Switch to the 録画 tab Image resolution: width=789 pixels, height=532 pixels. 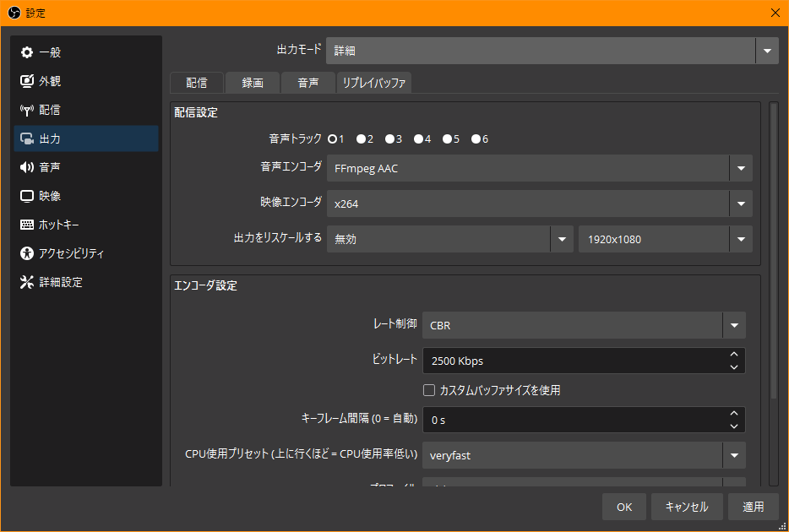[x=253, y=83]
